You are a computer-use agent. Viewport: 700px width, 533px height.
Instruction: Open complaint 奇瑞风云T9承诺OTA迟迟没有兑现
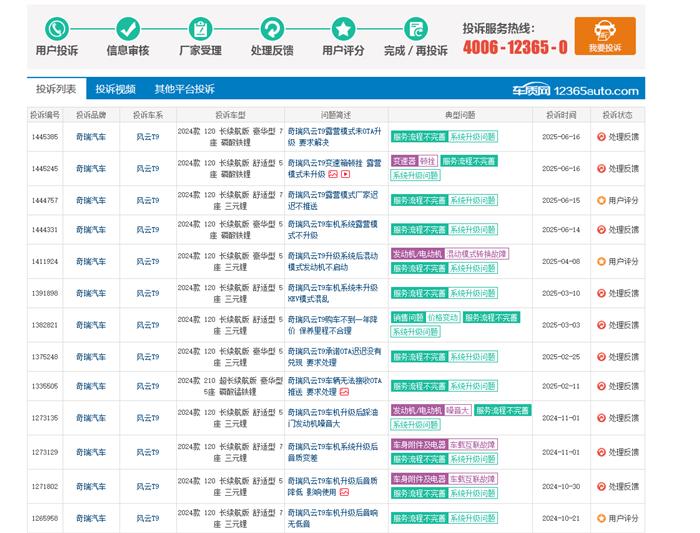tap(335, 357)
